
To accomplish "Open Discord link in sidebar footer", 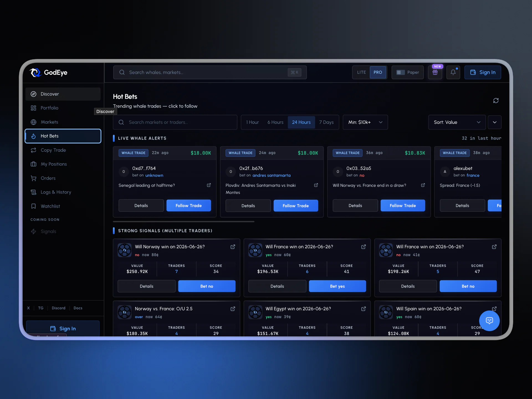I will click(58, 308).
